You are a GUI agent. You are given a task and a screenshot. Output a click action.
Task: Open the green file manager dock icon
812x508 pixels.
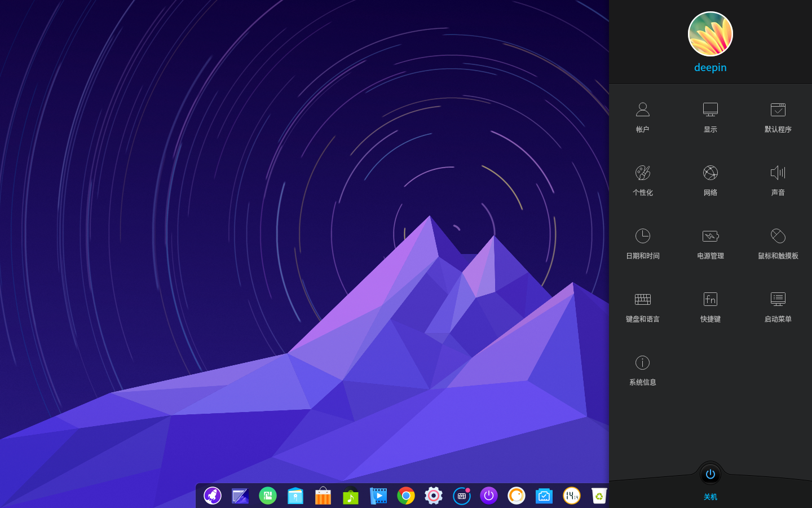268,496
